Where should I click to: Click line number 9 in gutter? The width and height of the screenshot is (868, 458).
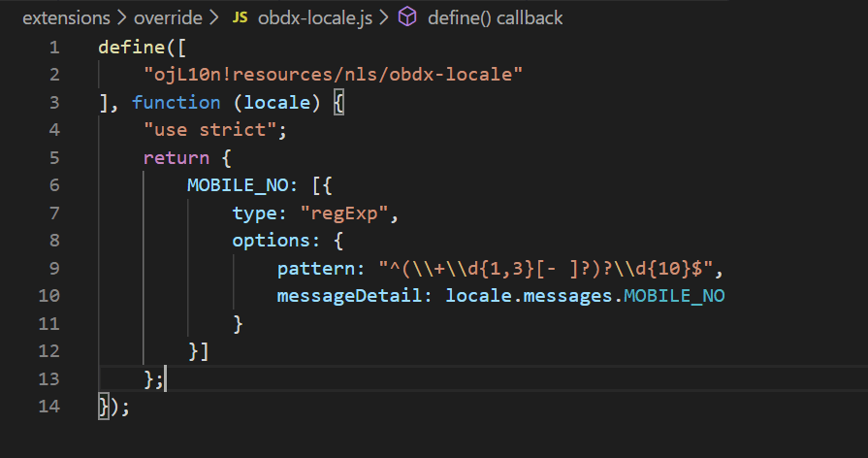coord(54,268)
